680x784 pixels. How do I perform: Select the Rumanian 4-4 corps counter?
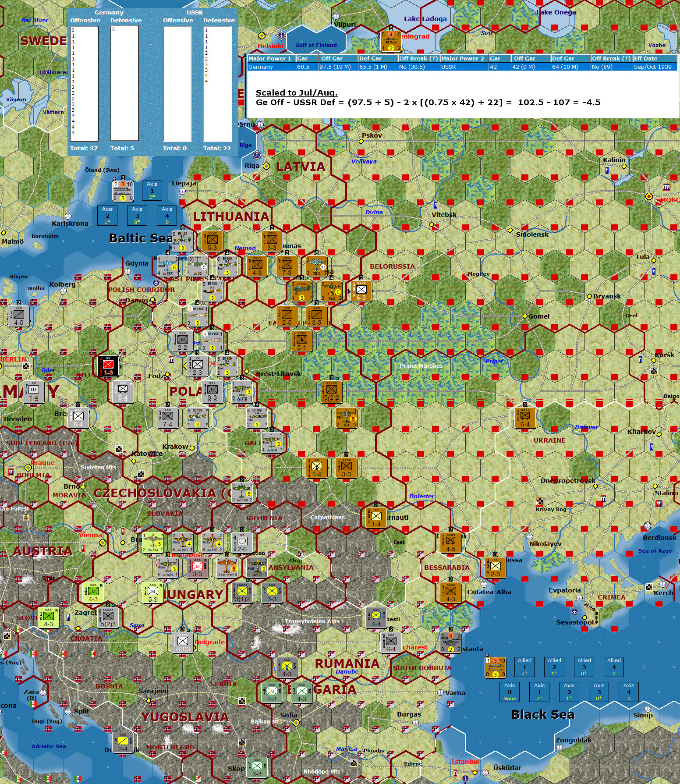pos(376,617)
